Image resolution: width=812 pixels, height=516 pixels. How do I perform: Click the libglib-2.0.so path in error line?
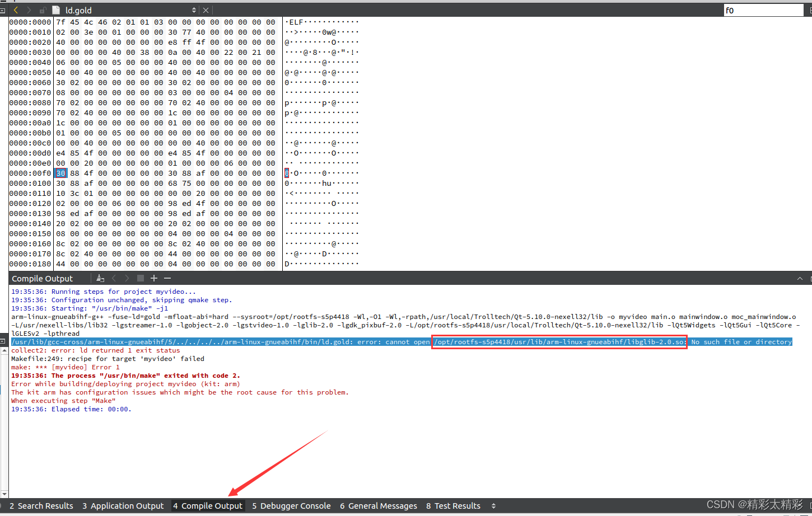559,341
